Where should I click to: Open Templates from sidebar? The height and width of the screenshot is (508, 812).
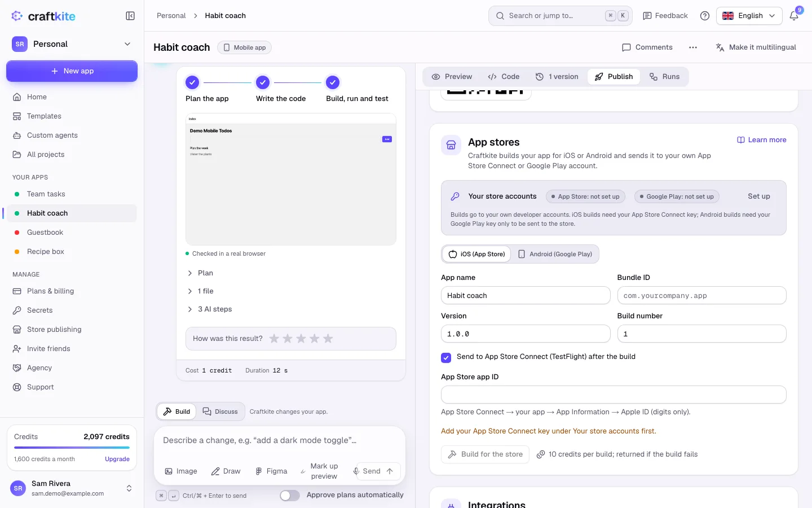coord(72,116)
